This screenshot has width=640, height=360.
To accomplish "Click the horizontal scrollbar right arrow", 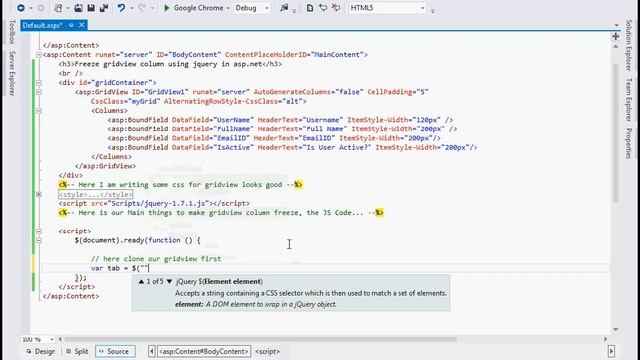I will (605, 339).
